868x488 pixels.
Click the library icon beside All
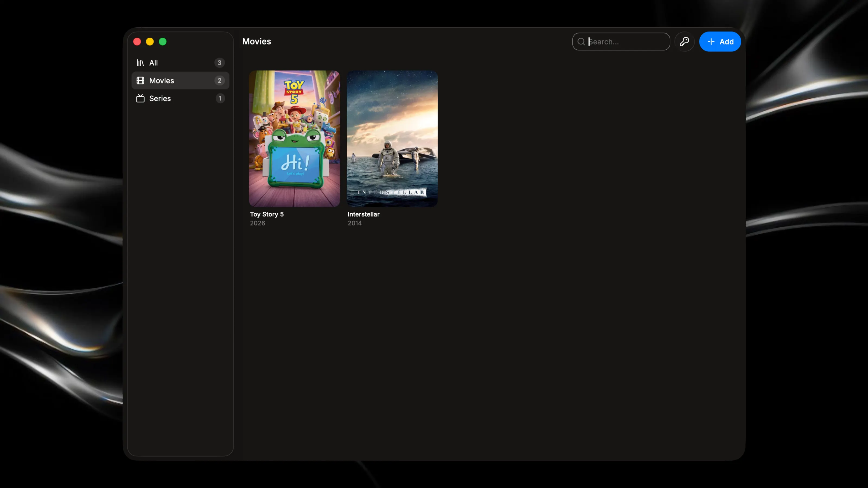(x=140, y=63)
